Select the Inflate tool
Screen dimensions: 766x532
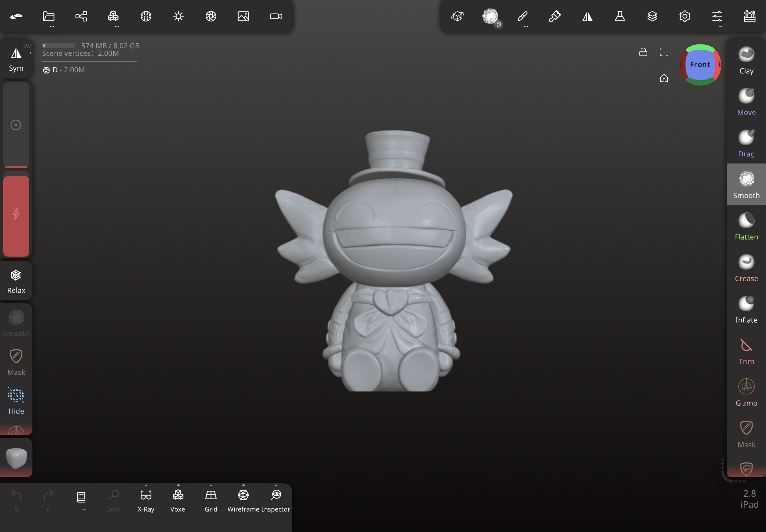coord(746,309)
